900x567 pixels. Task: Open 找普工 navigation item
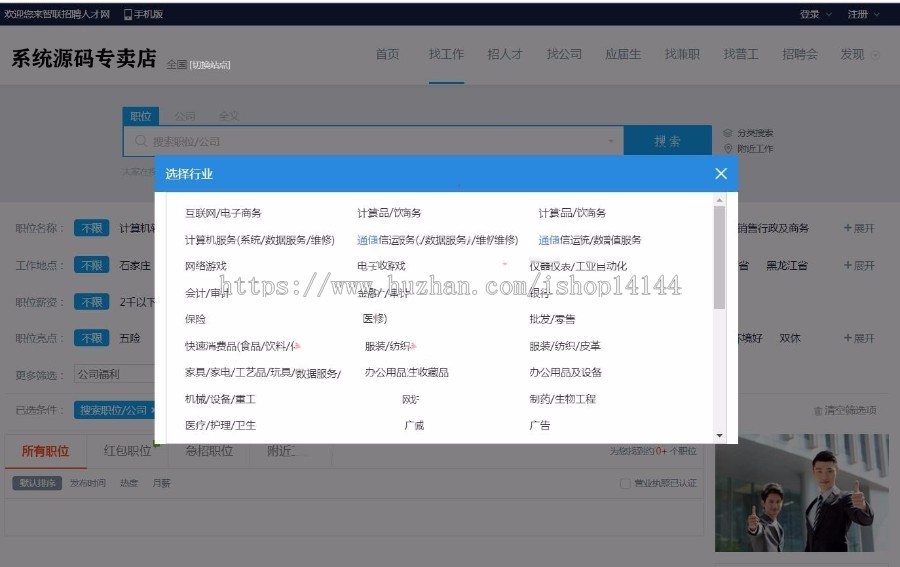[x=741, y=55]
